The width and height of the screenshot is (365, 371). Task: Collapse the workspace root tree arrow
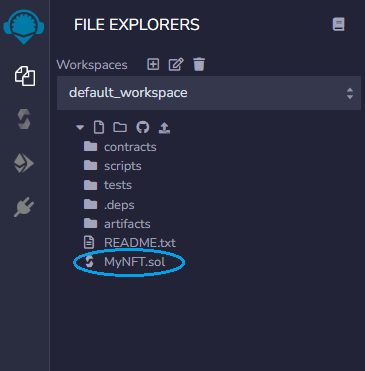(x=80, y=127)
